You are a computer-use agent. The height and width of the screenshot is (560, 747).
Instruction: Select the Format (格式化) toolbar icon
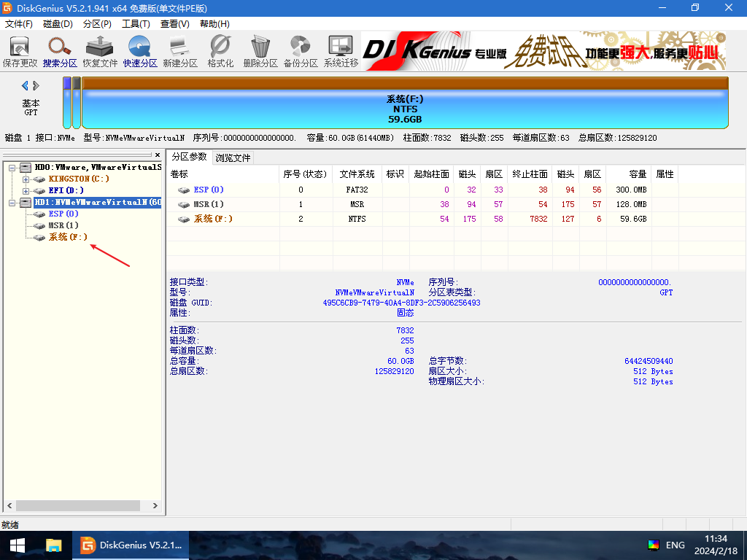(x=220, y=52)
